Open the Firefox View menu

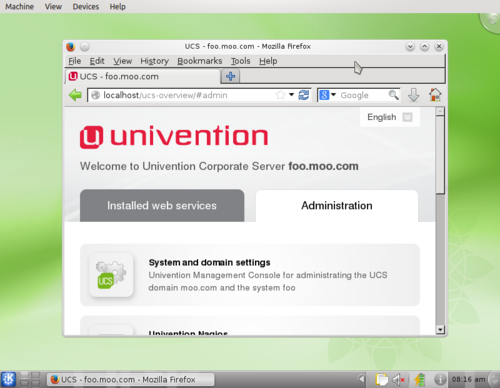point(122,61)
